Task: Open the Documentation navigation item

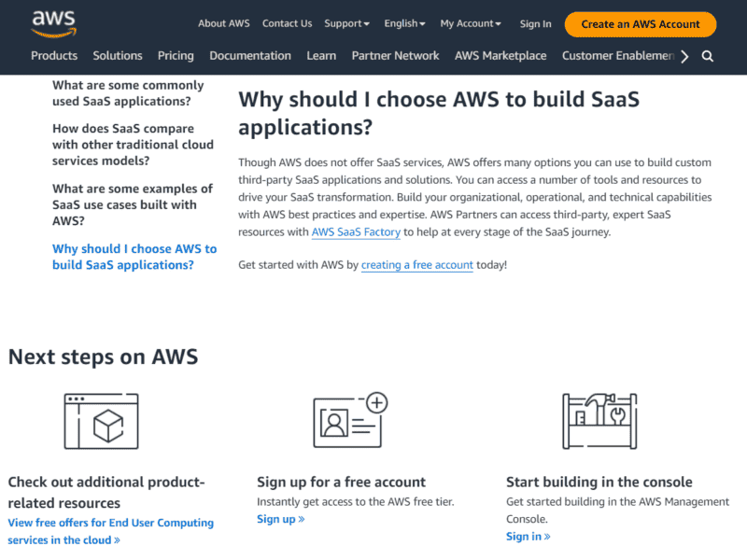Action: (250, 56)
